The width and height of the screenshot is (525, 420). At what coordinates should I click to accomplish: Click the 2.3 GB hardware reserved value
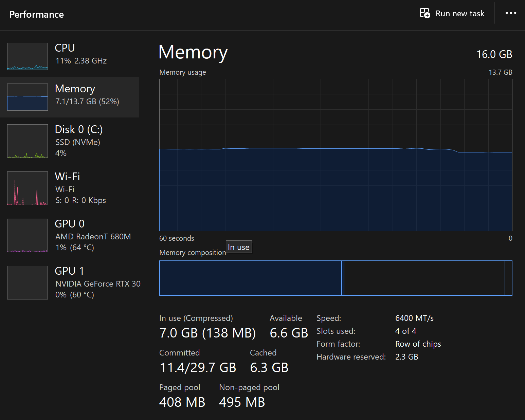(x=406, y=357)
